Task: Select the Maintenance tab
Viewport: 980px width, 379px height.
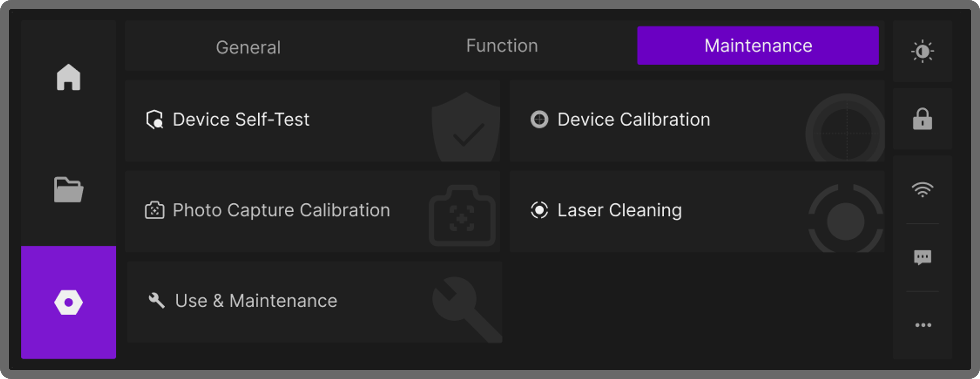Action: tap(758, 46)
